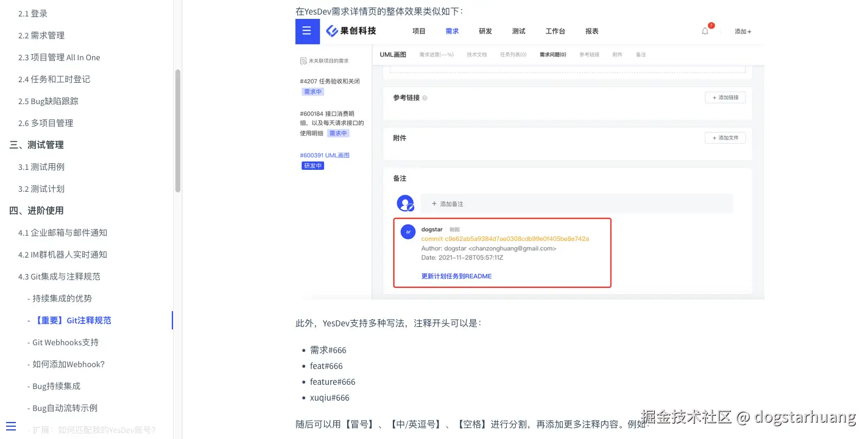Click the 添加文件 button
This screenshot has height=439, width=868.
[725, 138]
